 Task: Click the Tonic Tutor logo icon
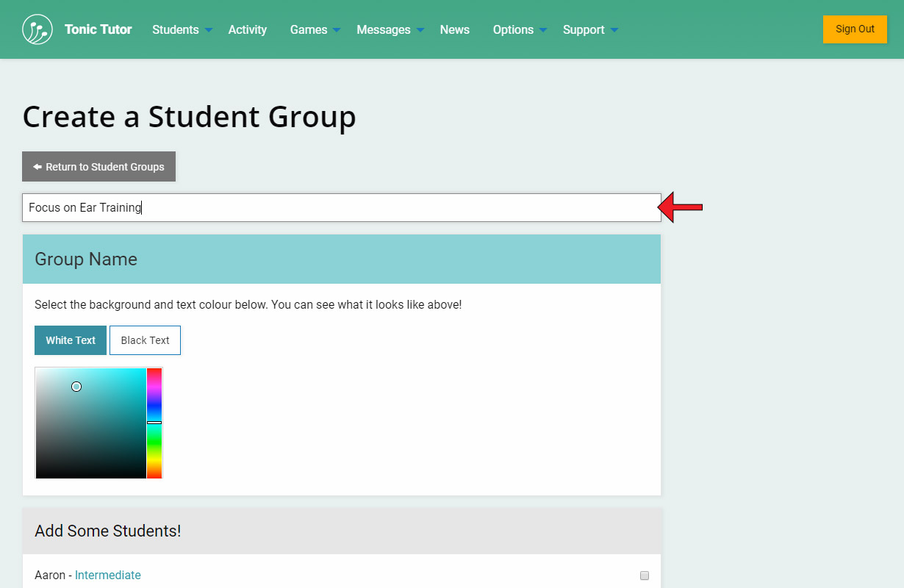point(37,29)
